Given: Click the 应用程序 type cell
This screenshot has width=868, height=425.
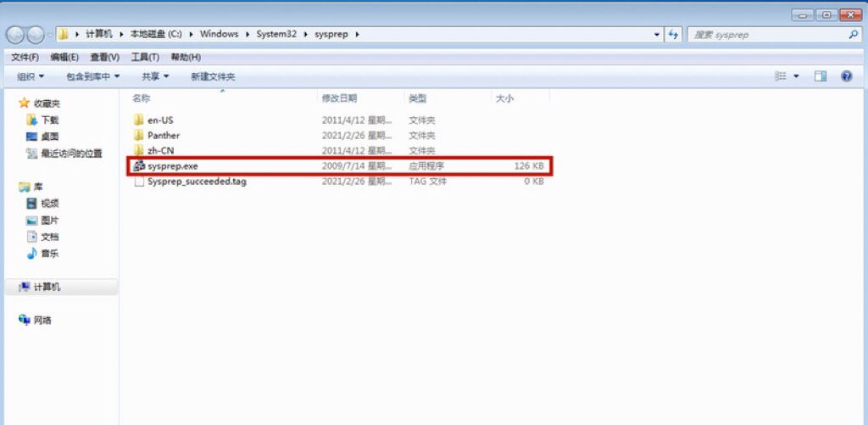Looking at the screenshot, I should 426,165.
